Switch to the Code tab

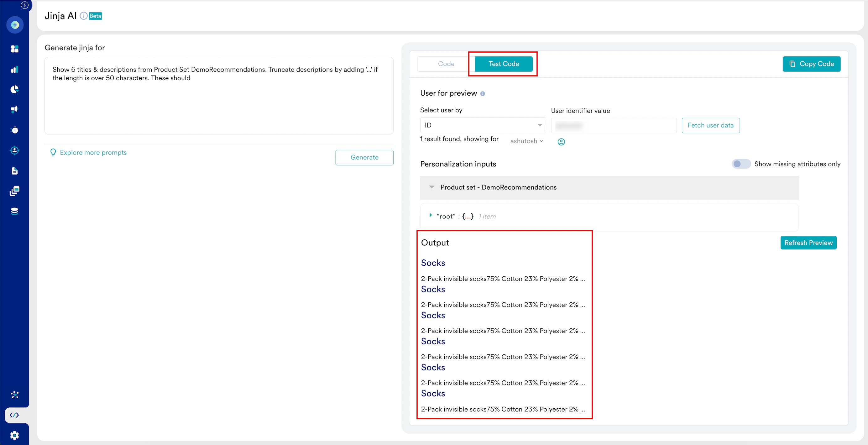(x=446, y=64)
